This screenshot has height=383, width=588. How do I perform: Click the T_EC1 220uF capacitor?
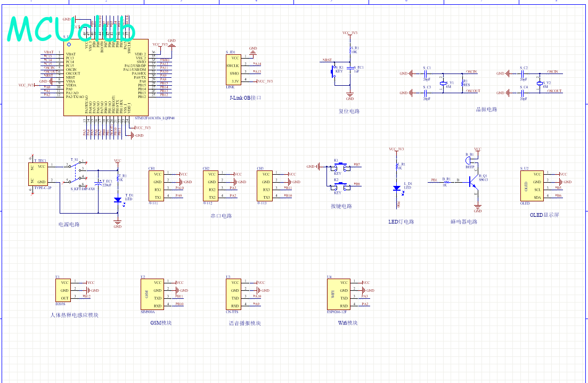[98, 183]
